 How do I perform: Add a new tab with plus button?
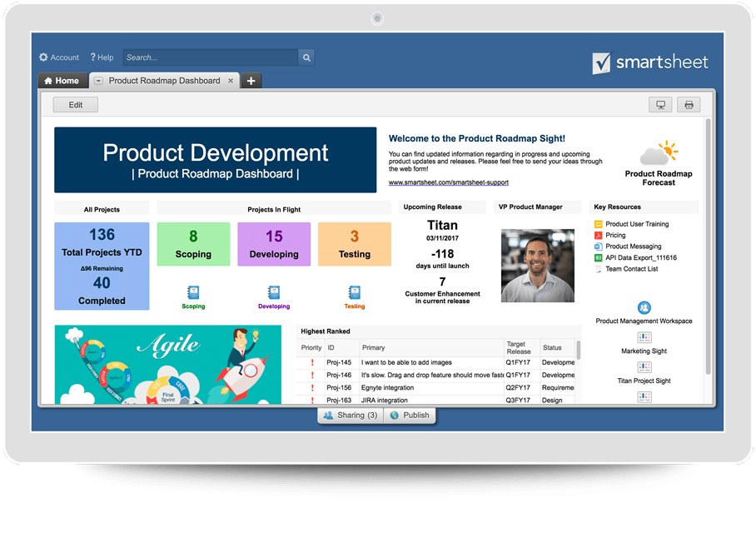[x=251, y=81]
